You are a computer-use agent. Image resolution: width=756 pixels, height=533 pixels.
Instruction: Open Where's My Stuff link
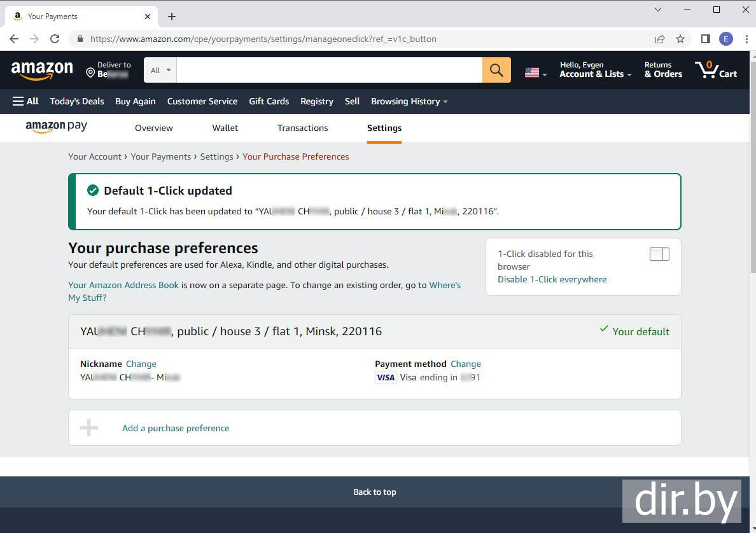[264, 291]
